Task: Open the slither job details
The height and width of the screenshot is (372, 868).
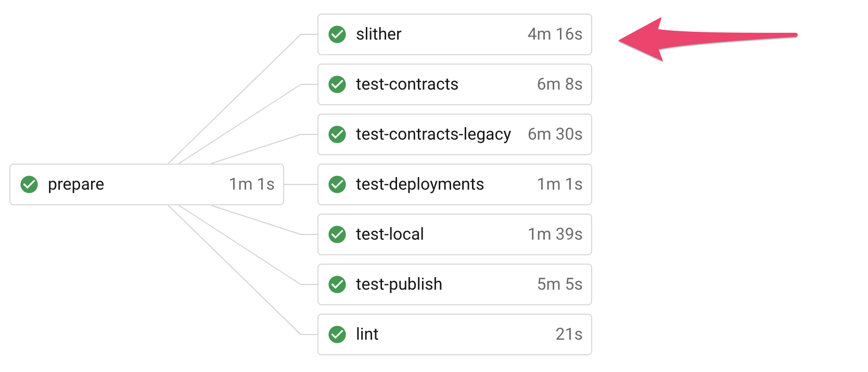Action: (378, 34)
